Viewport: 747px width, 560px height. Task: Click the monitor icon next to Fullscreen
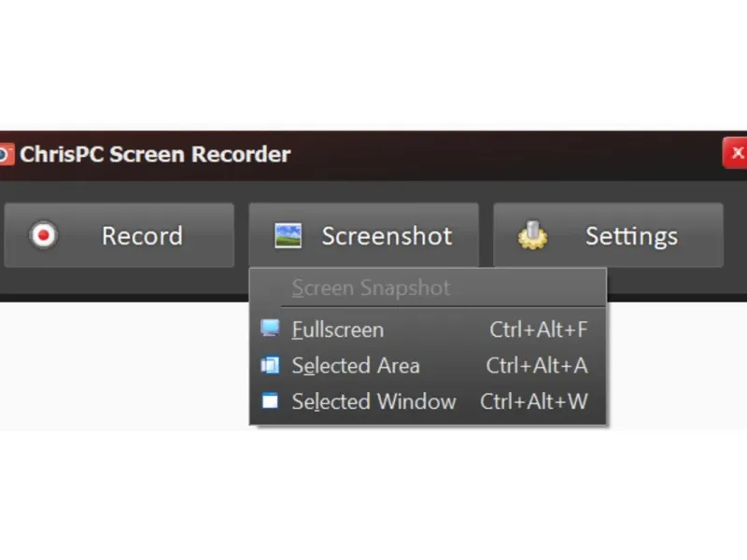click(x=270, y=329)
